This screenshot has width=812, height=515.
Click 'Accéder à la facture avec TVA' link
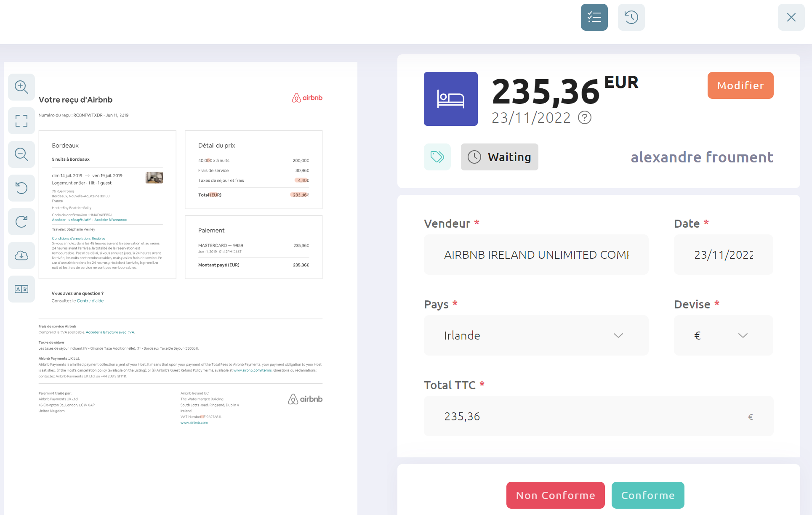(110, 332)
